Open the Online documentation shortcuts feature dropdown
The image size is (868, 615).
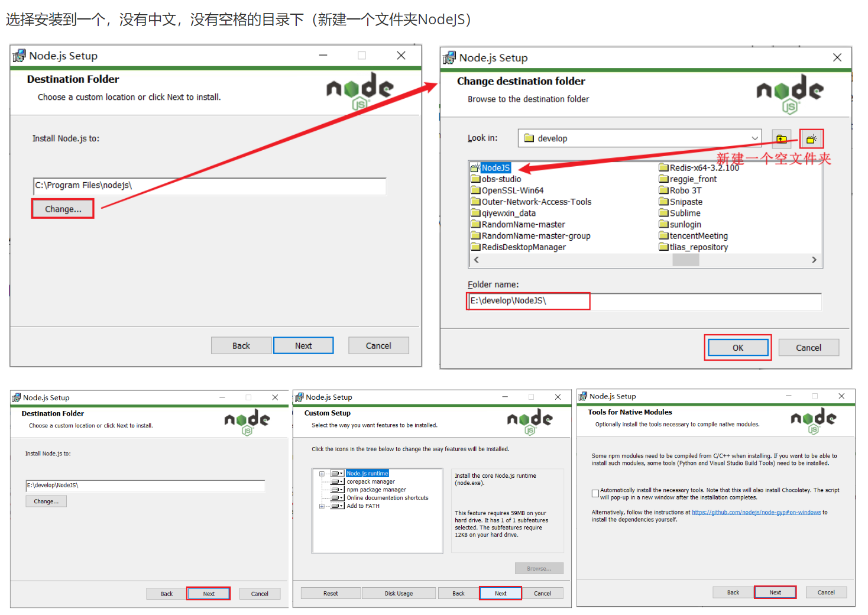[x=338, y=498]
